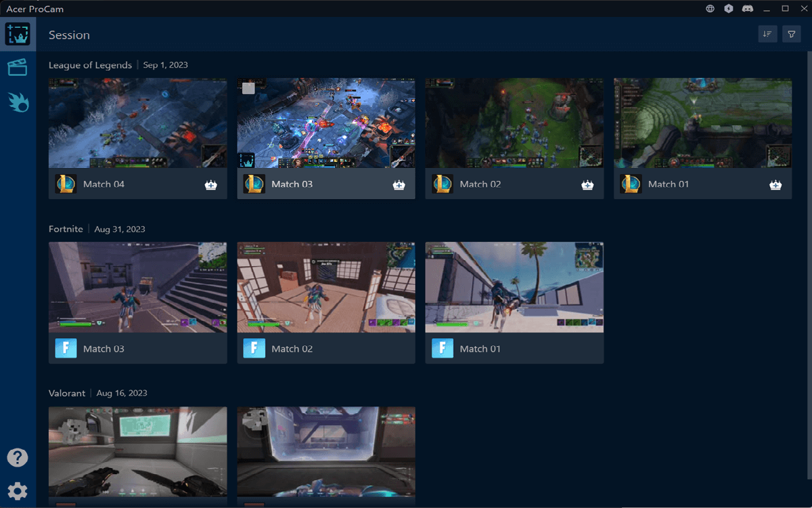The image size is (812, 508).
Task: Click crown icon on League Match 01
Action: coord(775,185)
